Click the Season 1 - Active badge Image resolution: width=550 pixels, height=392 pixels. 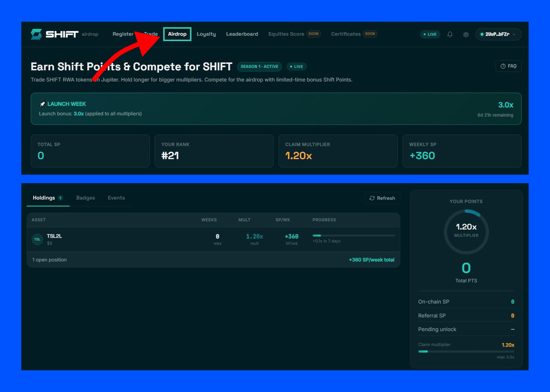[259, 66]
